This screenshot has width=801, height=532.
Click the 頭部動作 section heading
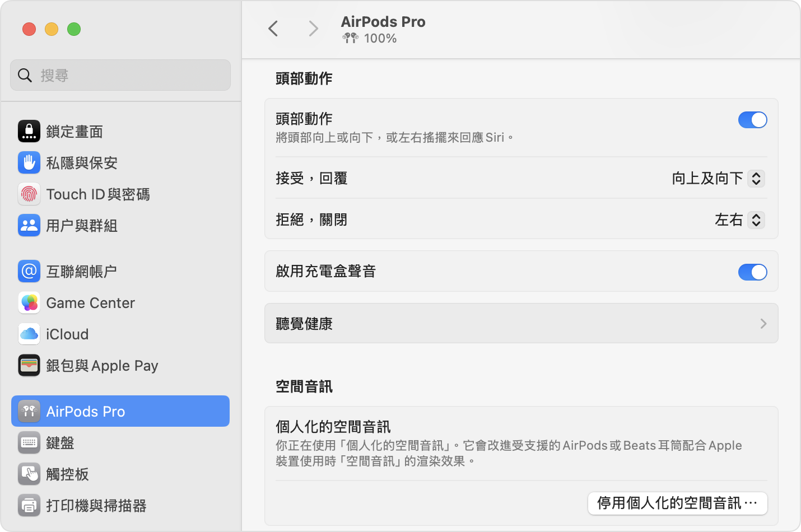click(304, 78)
